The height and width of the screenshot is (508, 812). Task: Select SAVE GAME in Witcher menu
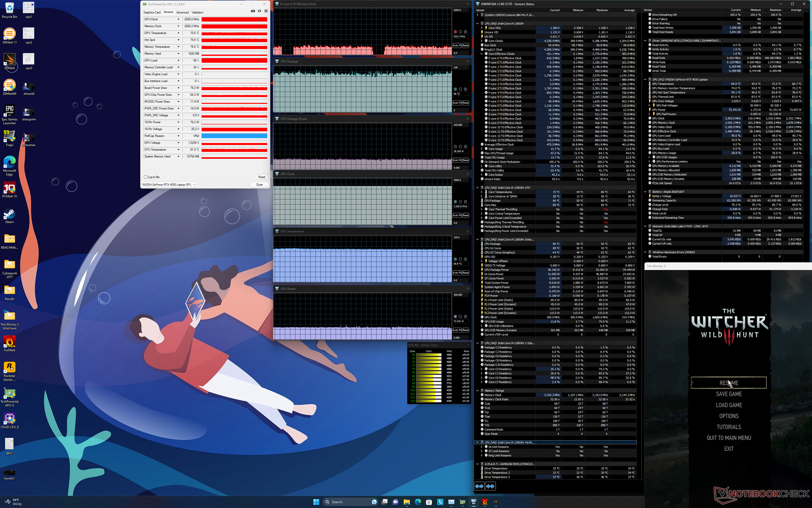coord(729,394)
